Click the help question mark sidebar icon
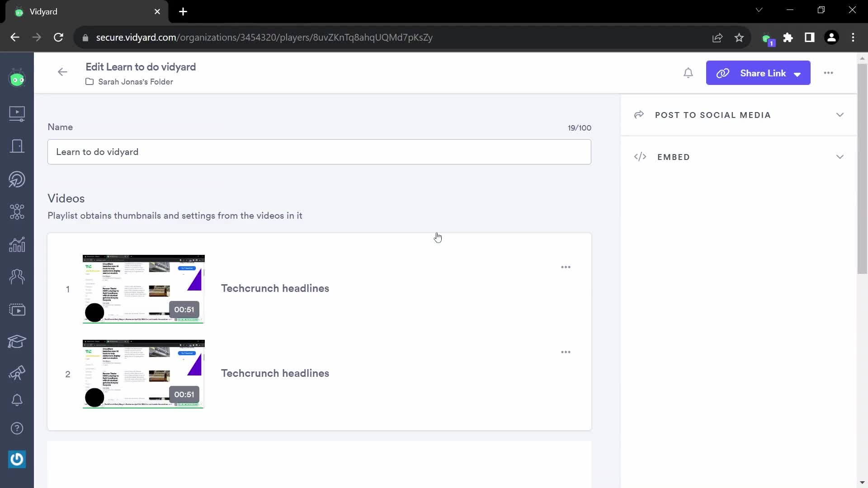The width and height of the screenshot is (868, 488). pos(16,429)
